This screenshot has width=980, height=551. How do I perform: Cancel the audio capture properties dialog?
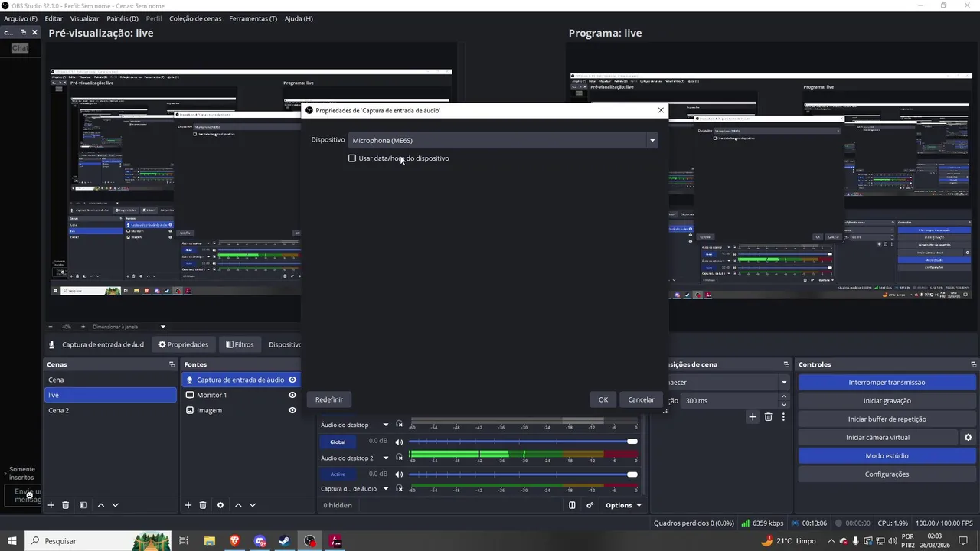coord(641,399)
